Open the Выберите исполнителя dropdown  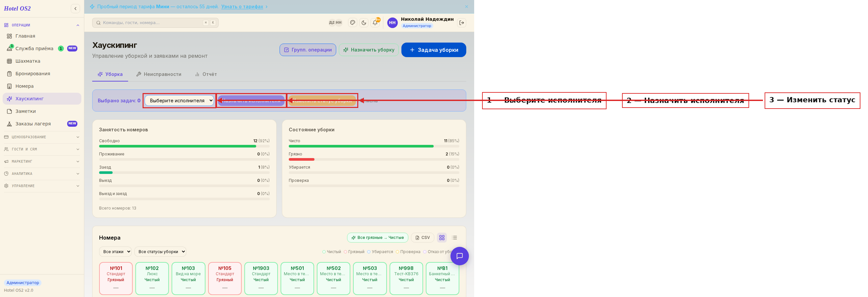click(179, 101)
